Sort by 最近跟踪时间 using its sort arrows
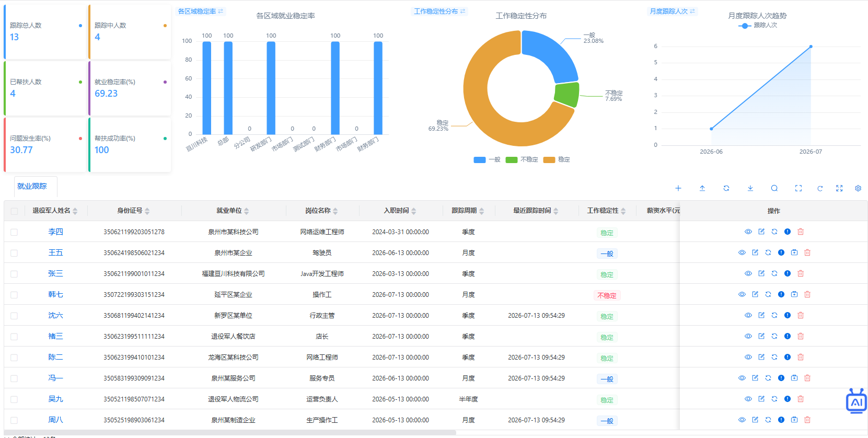The width and height of the screenshot is (868, 438). (556, 211)
